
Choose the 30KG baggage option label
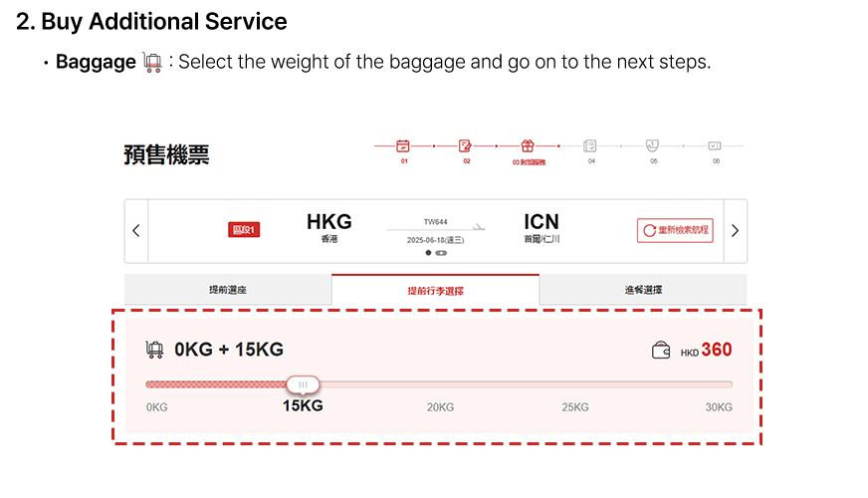click(718, 406)
